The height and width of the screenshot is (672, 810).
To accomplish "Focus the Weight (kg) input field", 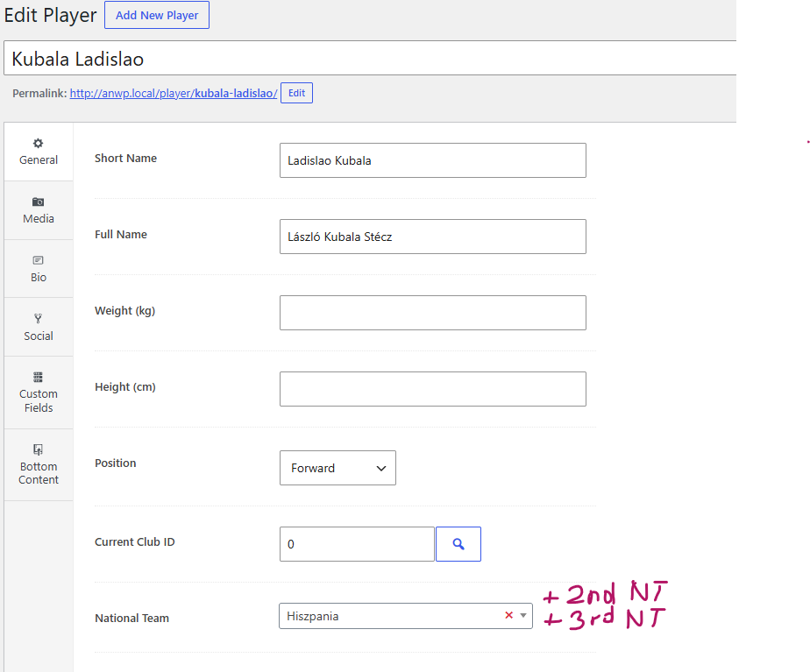I will coord(433,313).
